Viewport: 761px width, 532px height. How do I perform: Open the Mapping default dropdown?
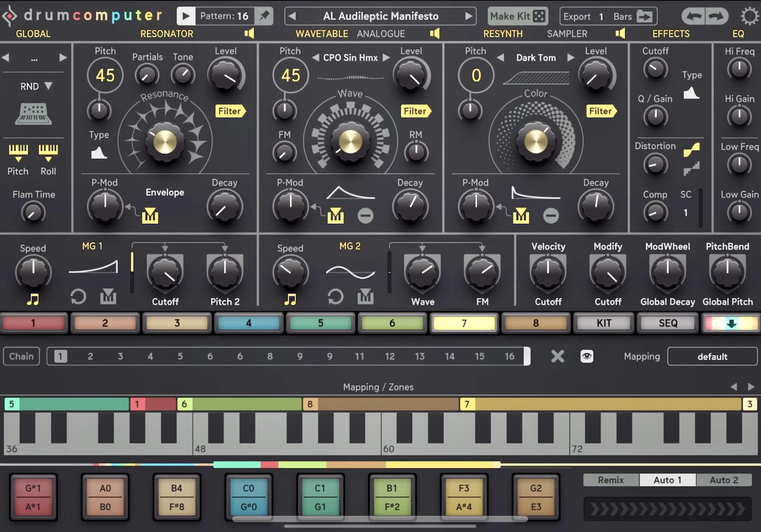[x=712, y=356]
